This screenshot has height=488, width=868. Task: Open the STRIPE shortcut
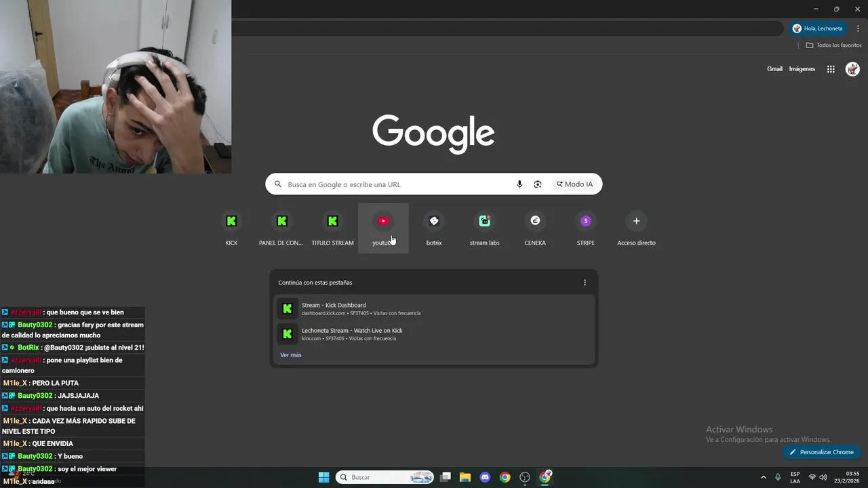[x=585, y=228]
